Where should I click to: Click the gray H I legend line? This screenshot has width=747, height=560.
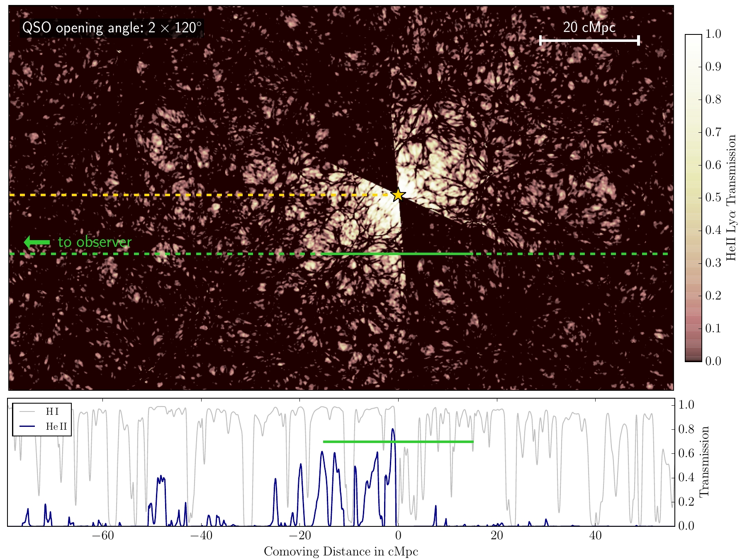pos(29,411)
